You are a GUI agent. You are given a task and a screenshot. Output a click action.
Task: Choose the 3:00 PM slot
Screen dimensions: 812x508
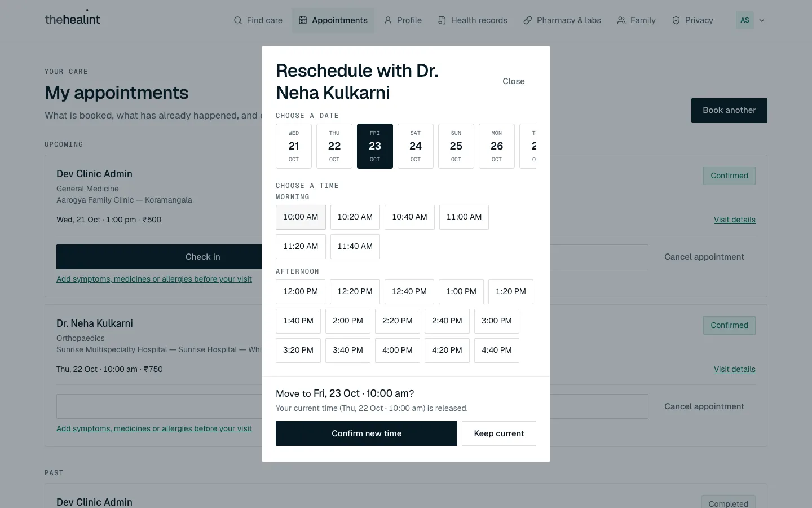[497, 321]
